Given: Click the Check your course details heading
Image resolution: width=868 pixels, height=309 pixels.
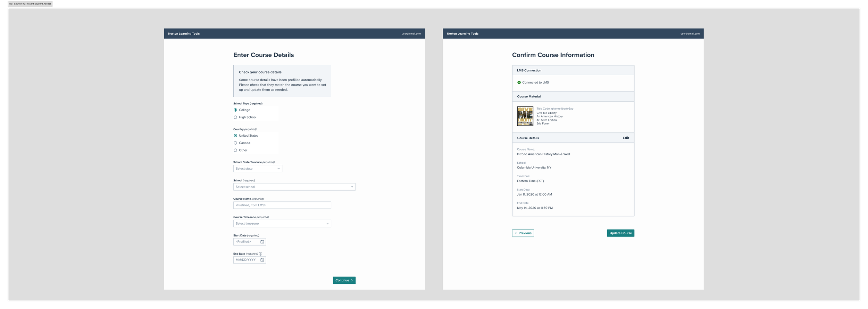Looking at the screenshot, I should [x=260, y=72].
